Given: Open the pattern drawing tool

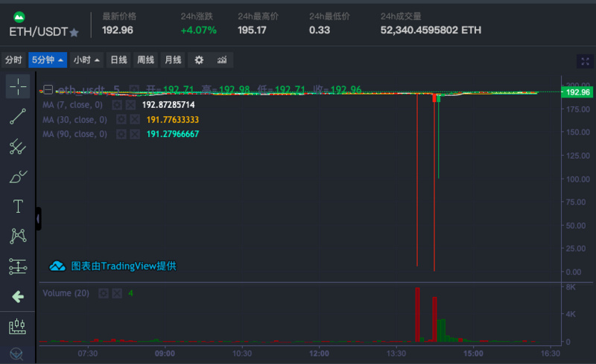Looking at the screenshot, I should point(18,236).
